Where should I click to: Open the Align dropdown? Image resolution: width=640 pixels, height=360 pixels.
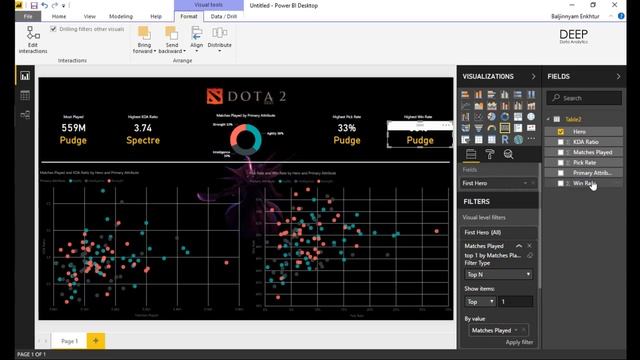pyautogui.click(x=197, y=40)
